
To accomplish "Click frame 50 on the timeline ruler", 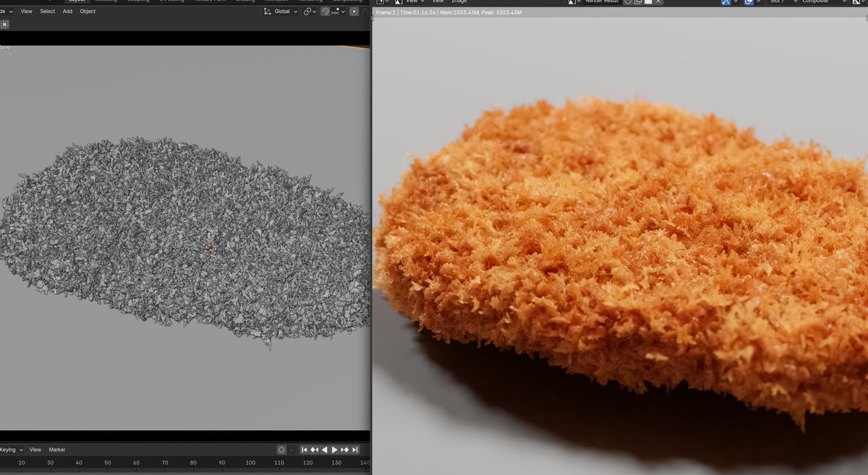I will [107, 463].
